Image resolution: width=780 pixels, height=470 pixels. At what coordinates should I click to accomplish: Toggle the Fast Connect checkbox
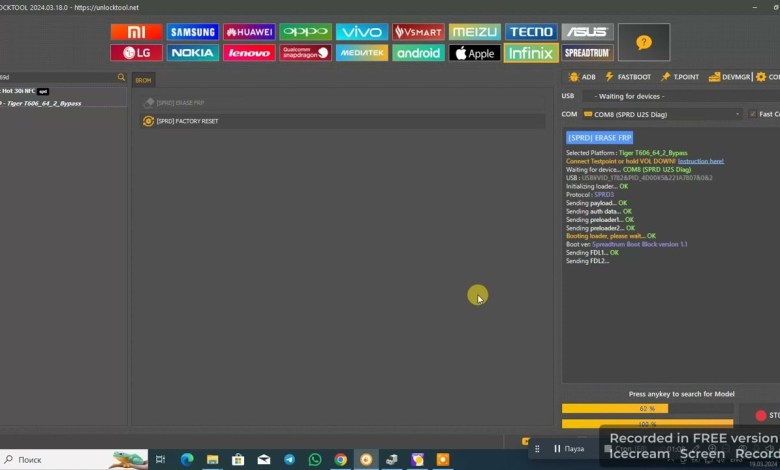[x=752, y=114]
